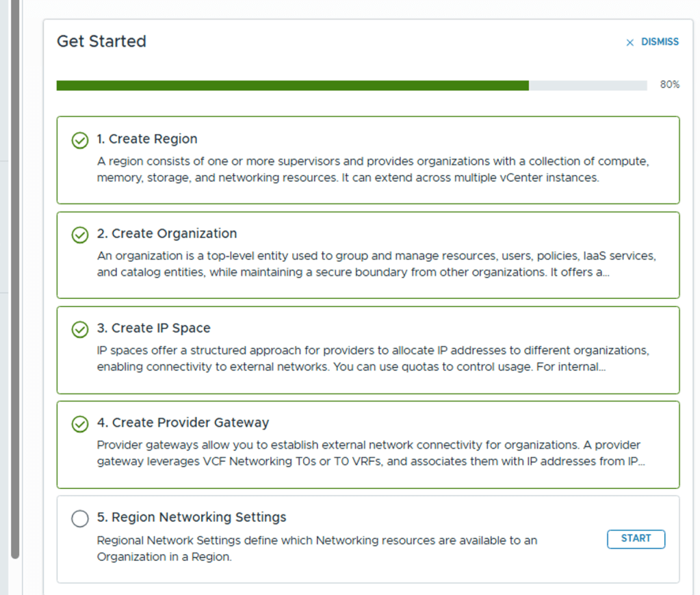Select the empty circle for Region Networking Settings
The image size is (700, 595).
point(80,518)
